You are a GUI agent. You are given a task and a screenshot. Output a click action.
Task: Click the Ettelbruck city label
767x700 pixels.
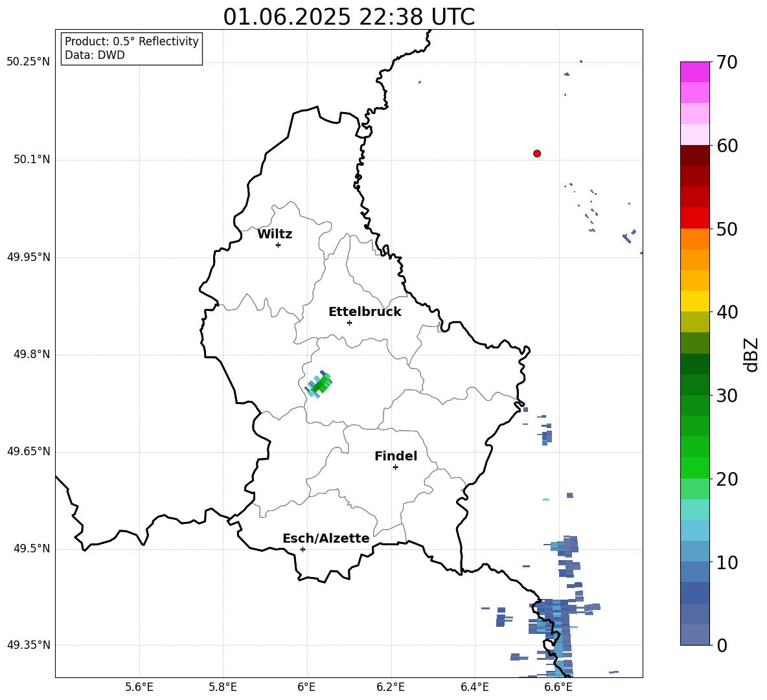click(x=365, y=311)
